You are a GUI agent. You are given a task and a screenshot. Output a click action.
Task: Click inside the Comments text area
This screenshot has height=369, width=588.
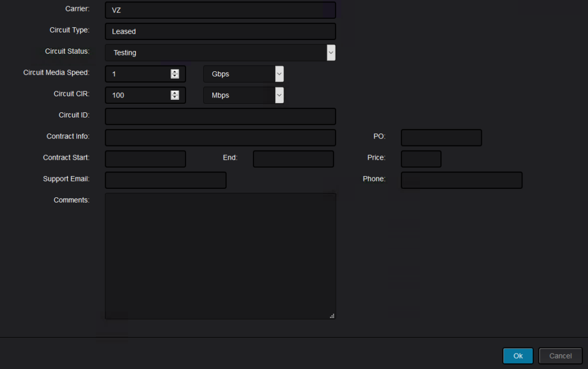[220, 256]
